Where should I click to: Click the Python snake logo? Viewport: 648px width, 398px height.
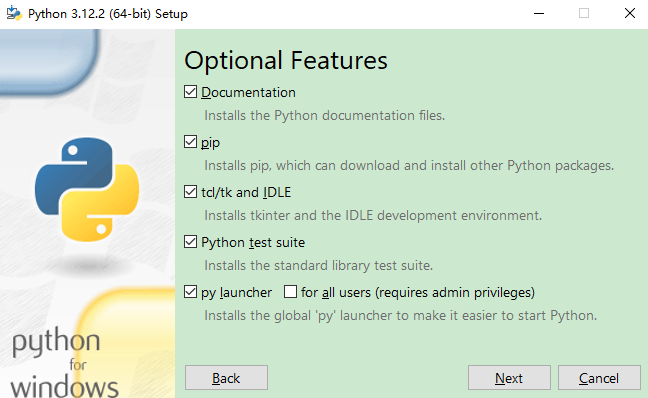pyautogui.click(x=87, y=189)
